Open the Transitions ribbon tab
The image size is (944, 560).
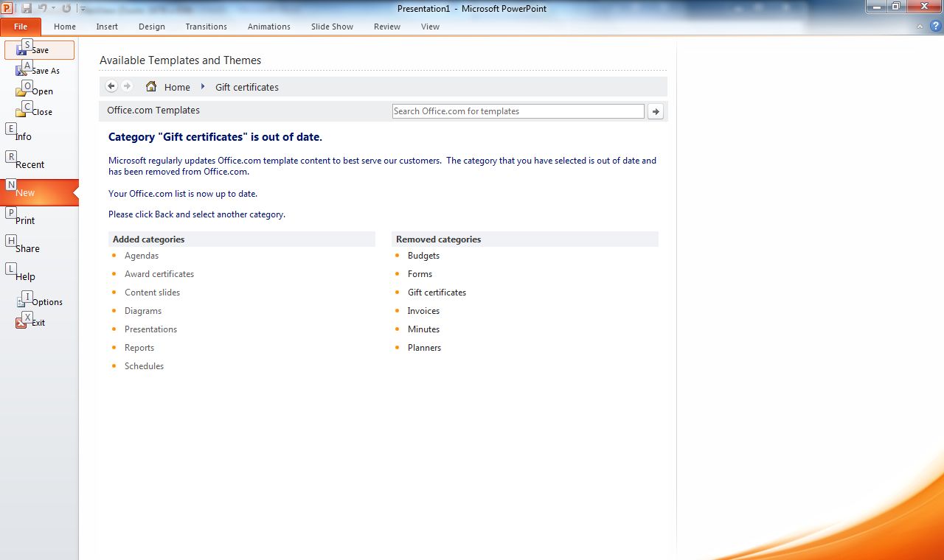[206, 27]
